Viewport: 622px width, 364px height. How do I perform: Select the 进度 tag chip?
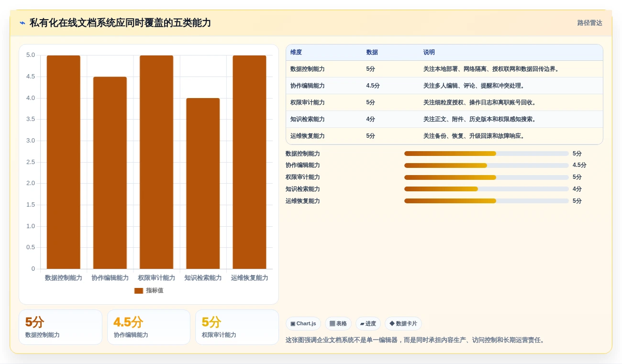click(368, 324)
